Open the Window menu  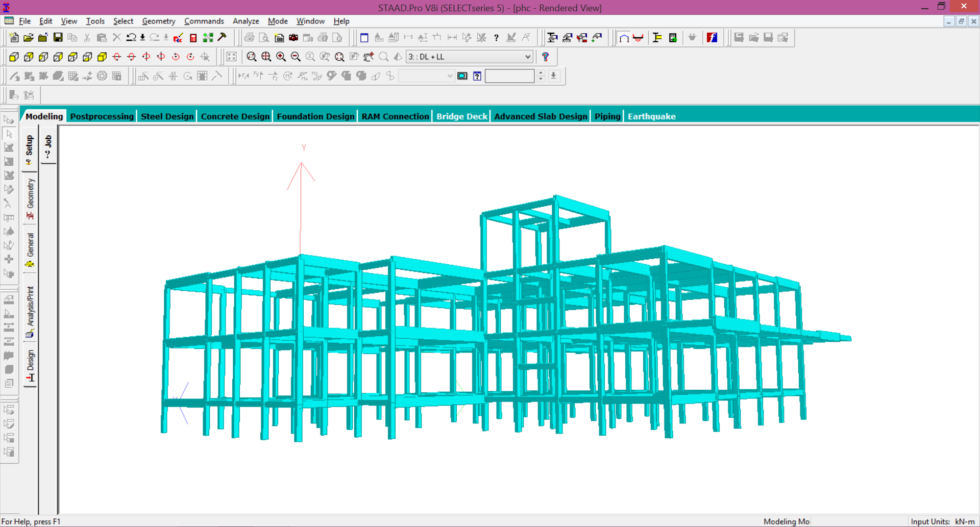click(x=310, y=21)
